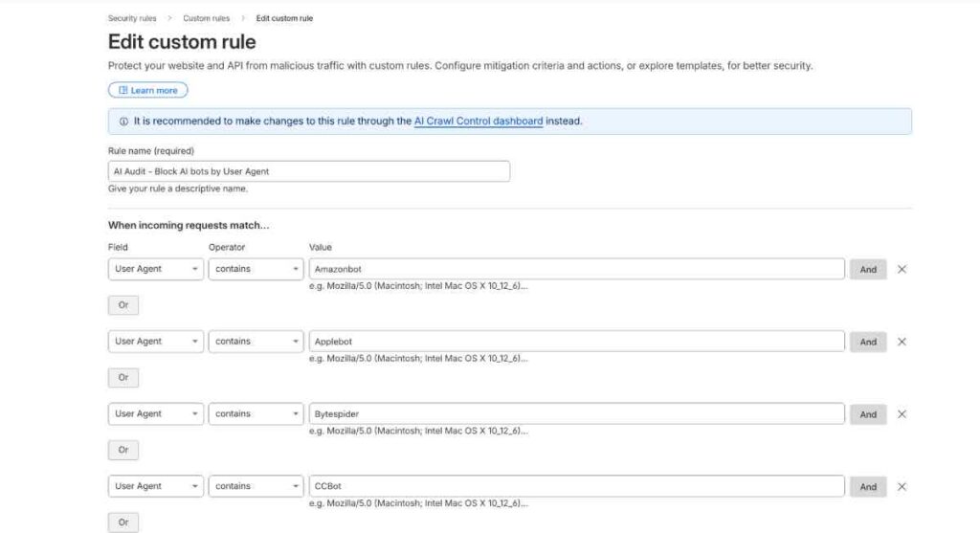Click Or button below Bytespider row

(123, 450)
